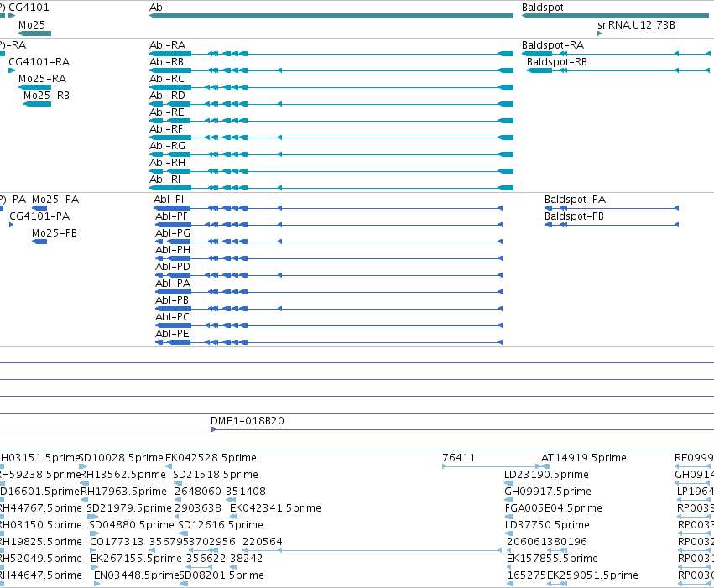Click the LD23190.5prime EST label
The width and height of the screenshot is (714, 588).
click(x=546, y=475)
